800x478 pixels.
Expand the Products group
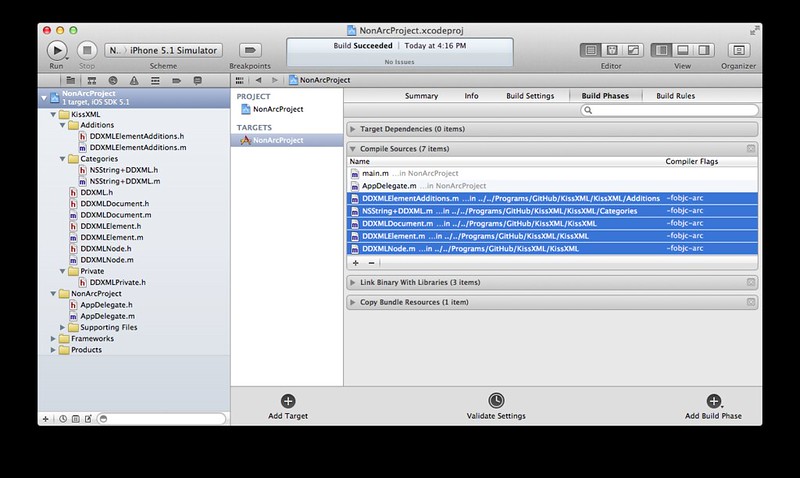pyautogui.click(x=53, y=349)
